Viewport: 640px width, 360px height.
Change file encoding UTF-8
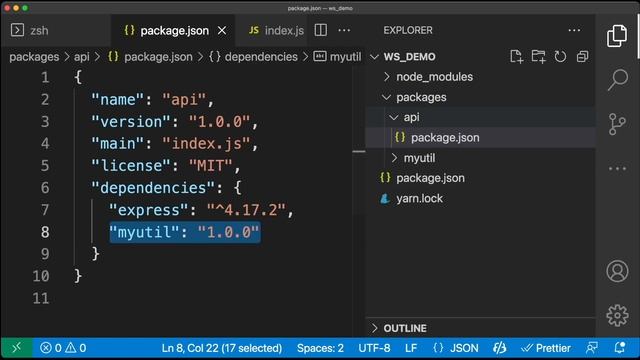click(x=374, y=348)
